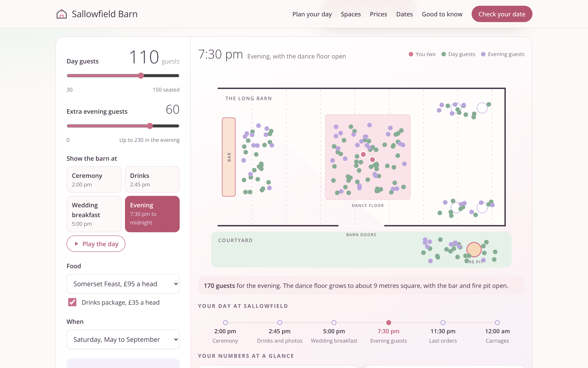
Task: Click the play triangle in Play the day
Action: pos(77,244)
